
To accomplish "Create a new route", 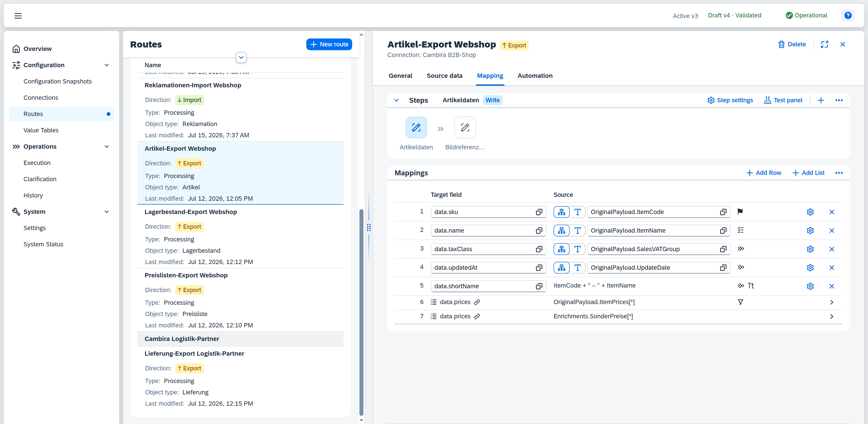I will point(329,44).
